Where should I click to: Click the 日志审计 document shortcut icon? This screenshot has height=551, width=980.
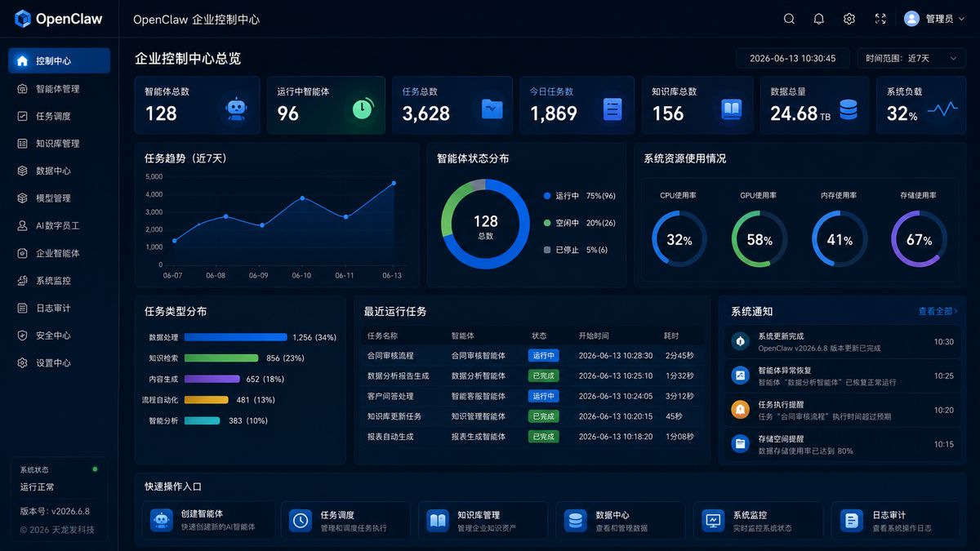852,520
